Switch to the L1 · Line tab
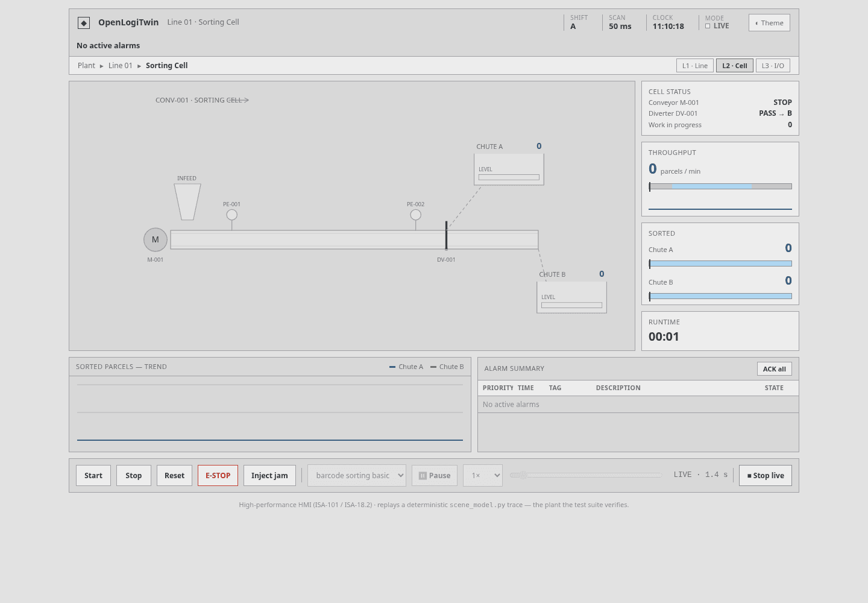The height and width of the screenshot is (603, 868). (695, 66)
